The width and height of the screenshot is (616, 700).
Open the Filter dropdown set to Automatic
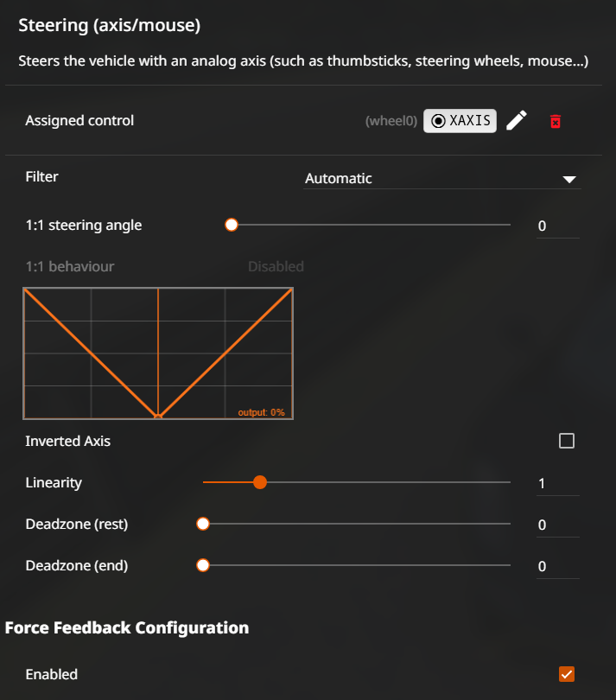[x=442, y=179]
